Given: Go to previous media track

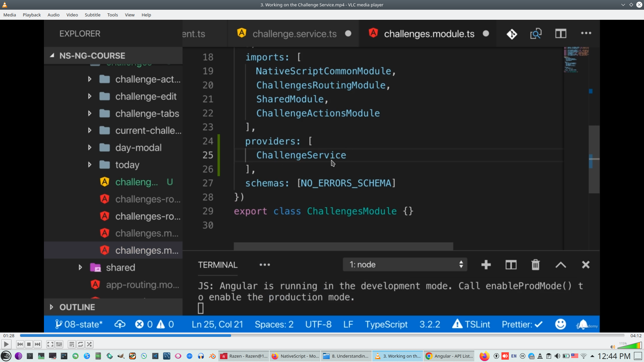Looking at the screenshot, I should (20, 344).
